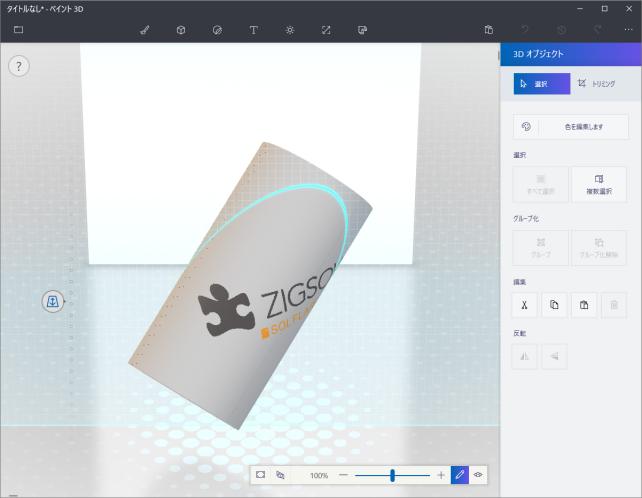Image resolution: width=642 pixels, height=498 pixels.
Task: Click the zoom in plus button
Action: (441, 475)
